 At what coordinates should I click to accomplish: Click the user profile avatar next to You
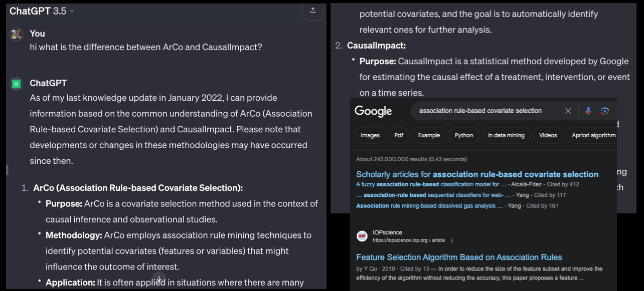pos(17,34)
